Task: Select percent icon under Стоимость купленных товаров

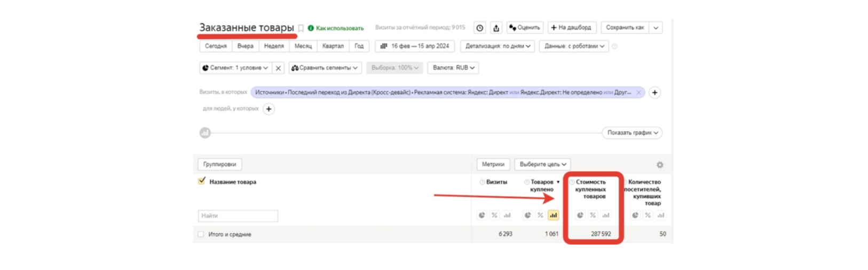Action: (593, 215)
